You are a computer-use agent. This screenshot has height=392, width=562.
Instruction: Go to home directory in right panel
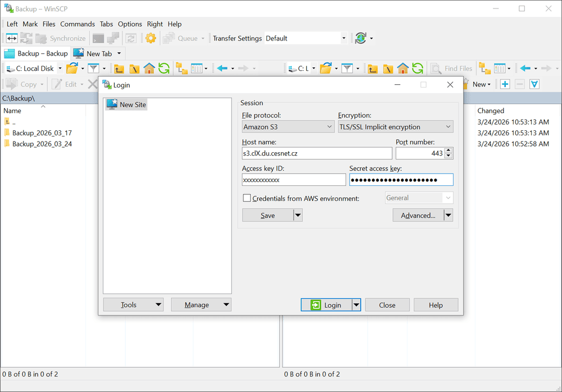click(x=403, y=68)
